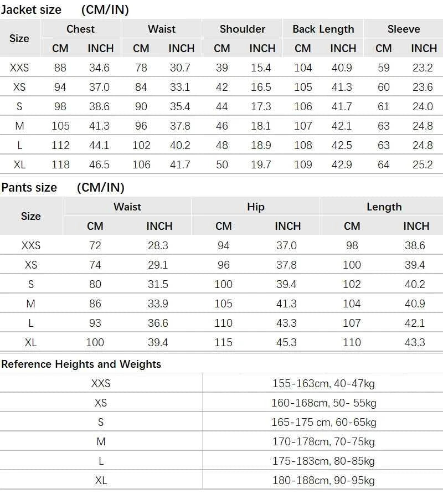
Task: Click the pants Length column header
Action: 384,207
